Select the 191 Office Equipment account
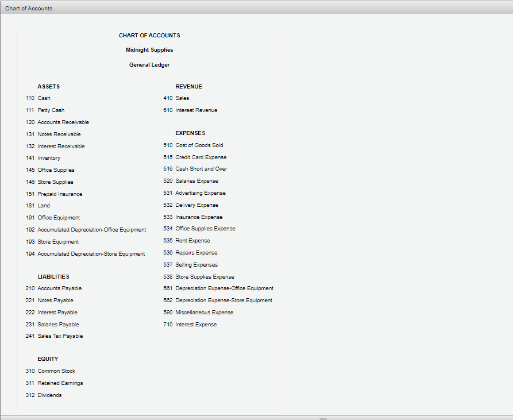 coord(53,218)
